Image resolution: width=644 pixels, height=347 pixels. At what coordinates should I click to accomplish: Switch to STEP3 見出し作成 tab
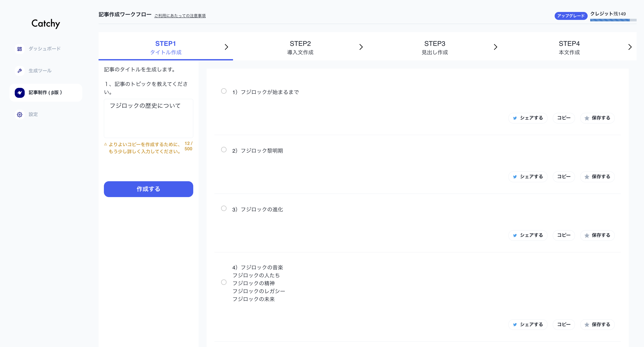point(435,48)
